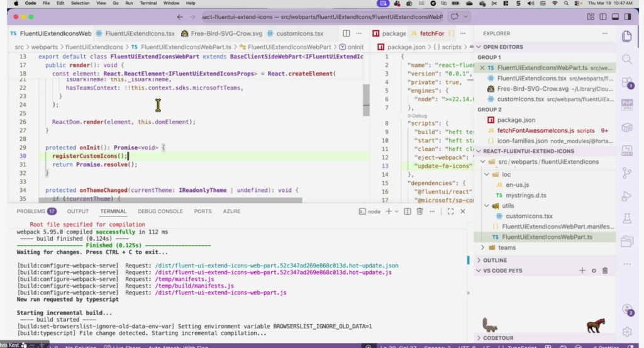Kill terminal with the trash icon

point(418,211)
